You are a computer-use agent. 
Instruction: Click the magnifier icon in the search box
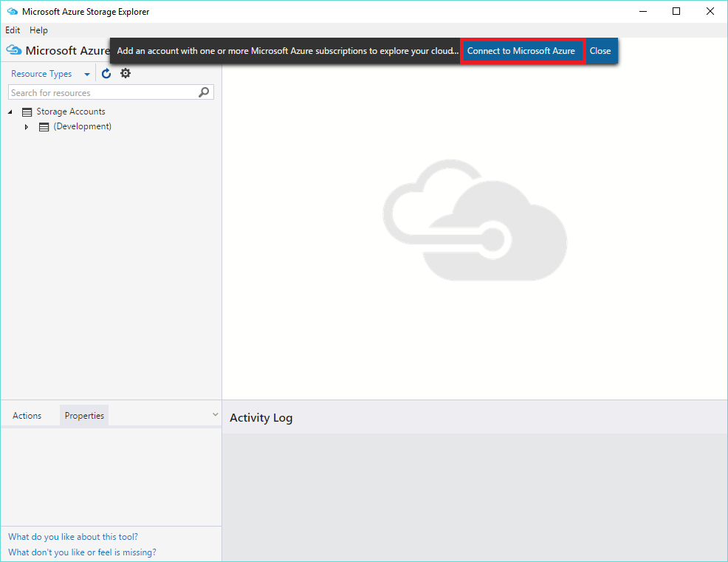(x=205, y=92)
